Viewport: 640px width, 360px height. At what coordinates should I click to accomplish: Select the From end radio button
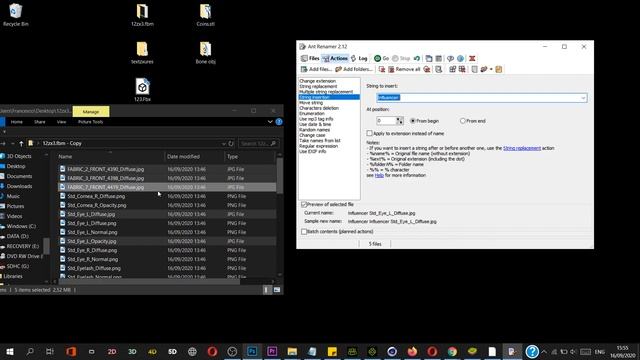462,121
